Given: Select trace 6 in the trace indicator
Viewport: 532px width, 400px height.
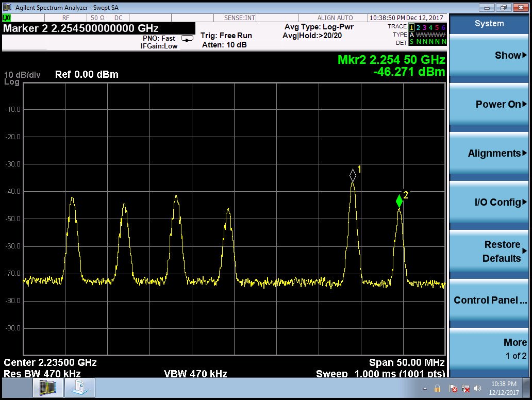Looking at the screenshot, I should click(443, 27).
